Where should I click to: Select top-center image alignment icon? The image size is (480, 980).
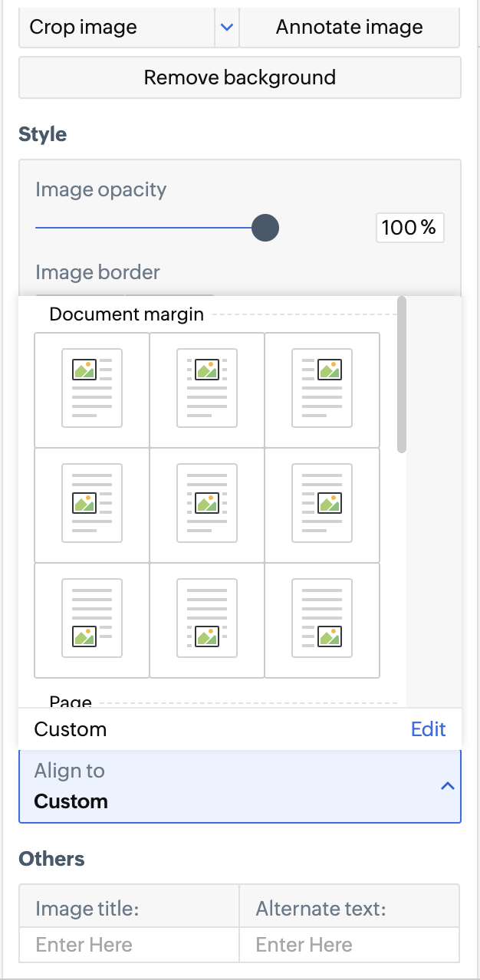(x=207, y=389)
